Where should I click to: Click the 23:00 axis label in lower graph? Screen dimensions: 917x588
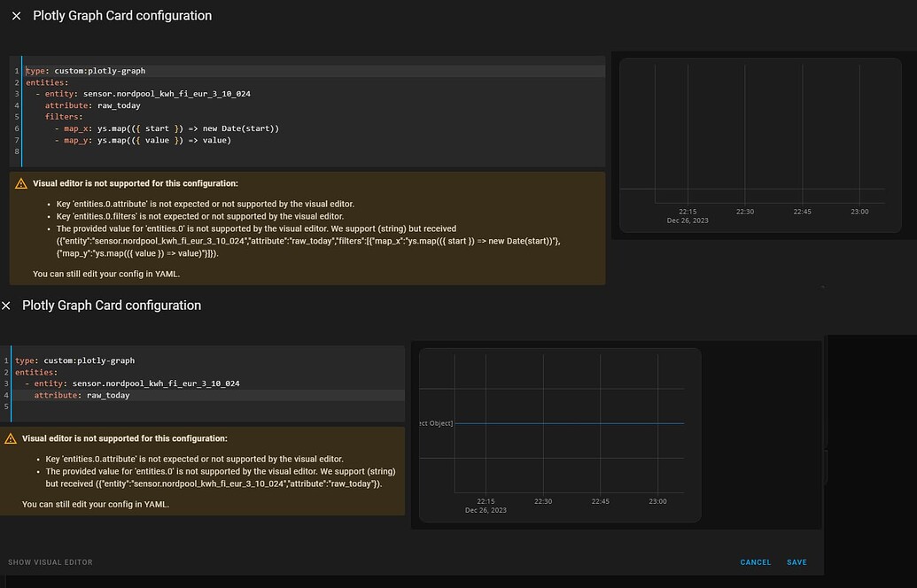657,501
